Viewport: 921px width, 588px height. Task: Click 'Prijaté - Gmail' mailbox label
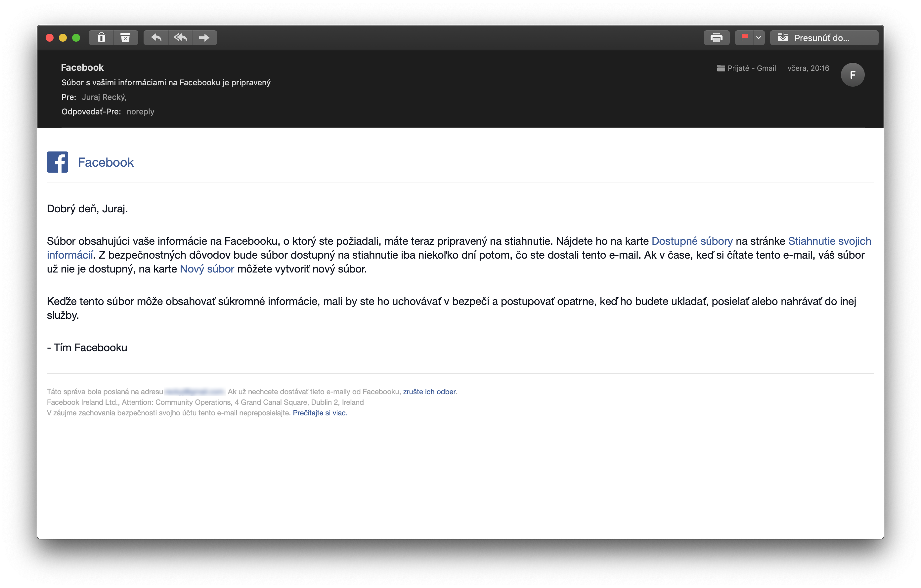coord(746,68)
